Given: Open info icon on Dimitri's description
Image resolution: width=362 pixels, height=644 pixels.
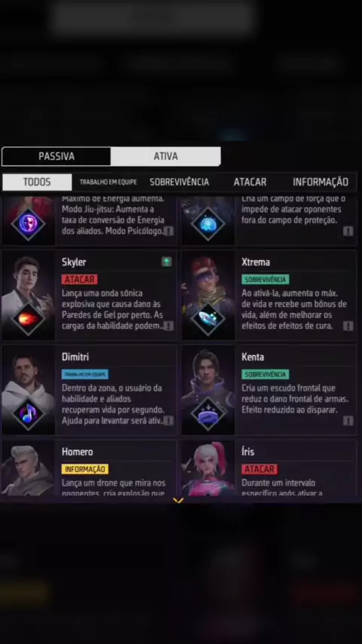Looking at the screenshot, I should tap(168, 421).
